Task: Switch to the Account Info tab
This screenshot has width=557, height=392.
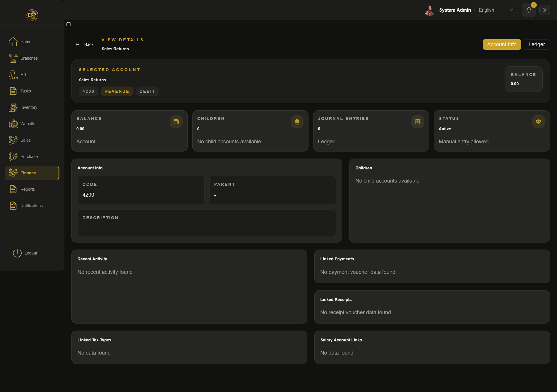Action: click(502, 44)
